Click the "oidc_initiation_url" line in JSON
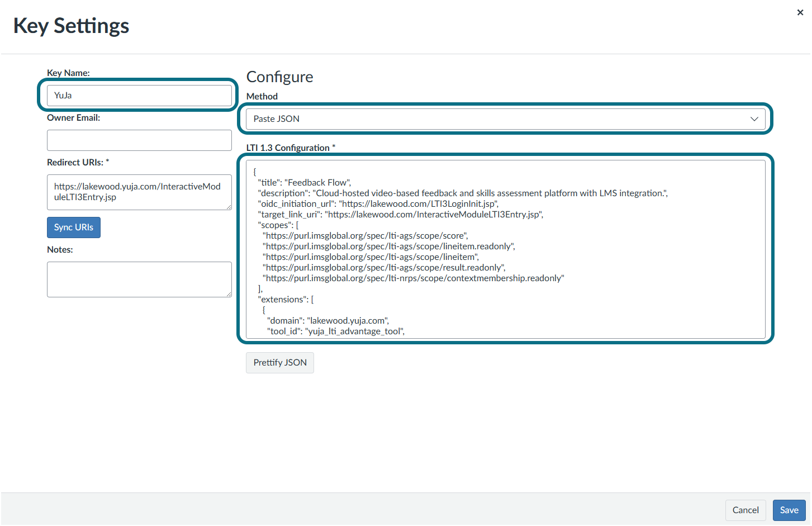 [x=378, y=204]
